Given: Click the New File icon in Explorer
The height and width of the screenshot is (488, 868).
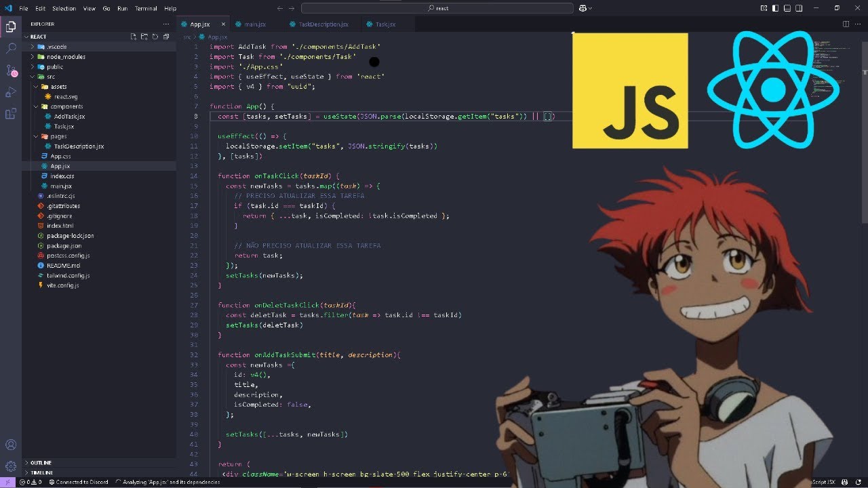Looking at the screenshot, I should (134, 37).
